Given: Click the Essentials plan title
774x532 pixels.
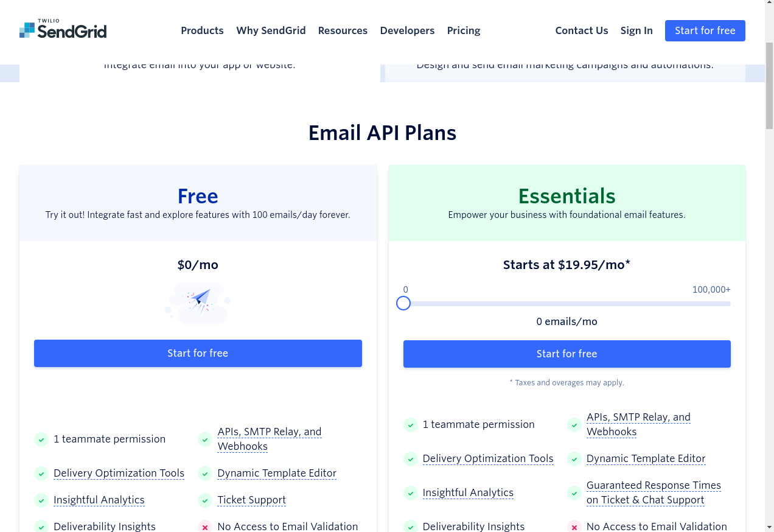Looking at the screenshot, I should pyautogui.click(x=567, y=196).
